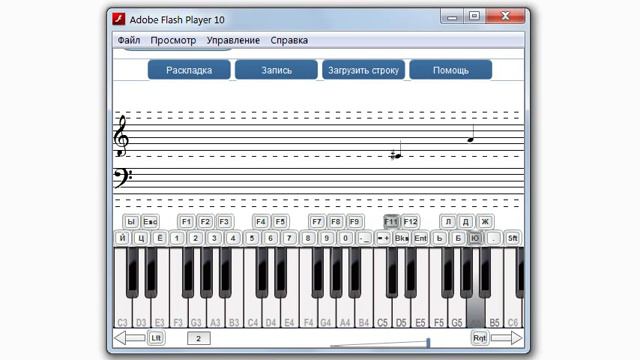This screenshot has width=640, height=360.
Task: Click the Й key label
Action: [x=122, y=238]
